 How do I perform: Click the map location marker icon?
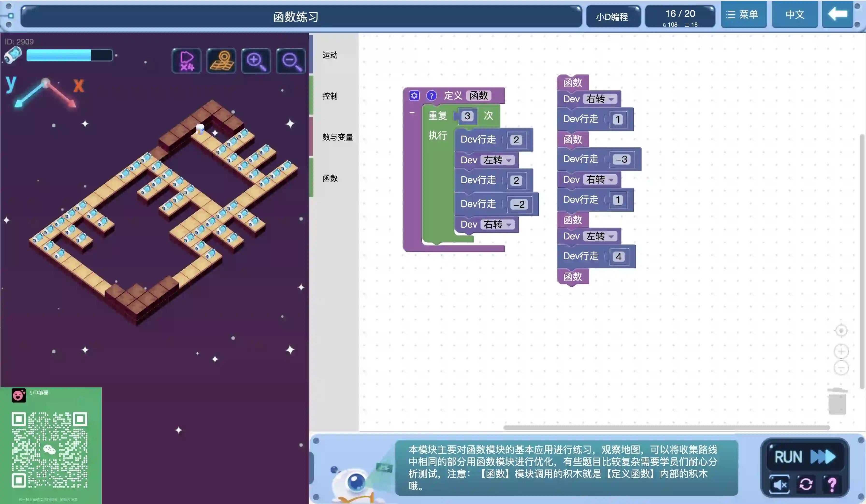pyautogui.click(x=222, y=61)
